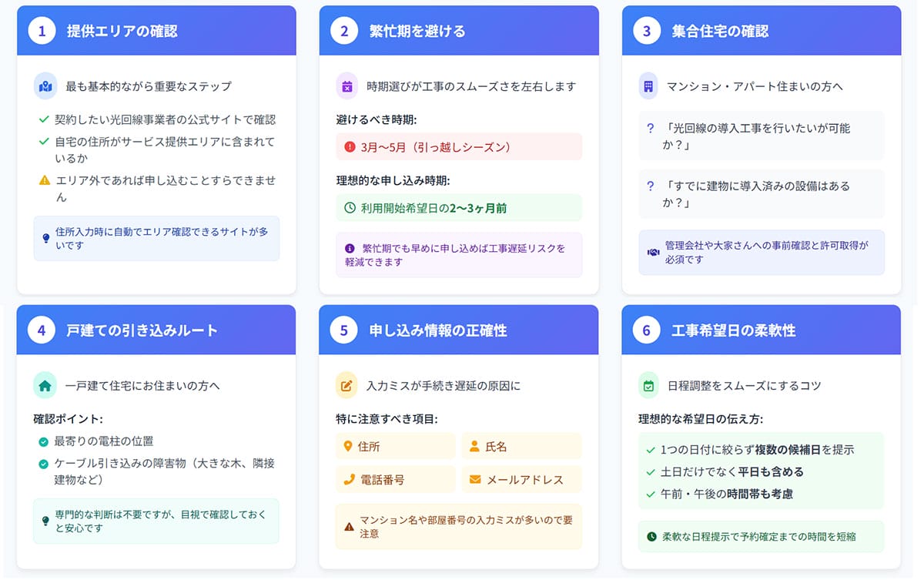
Task: Click the checkmark beside 土日だけでなく平日も含める
Action: point(651,472)
